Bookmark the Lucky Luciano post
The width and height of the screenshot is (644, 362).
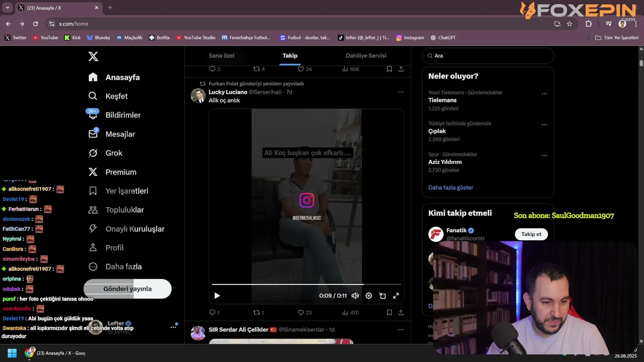(389, 312)
